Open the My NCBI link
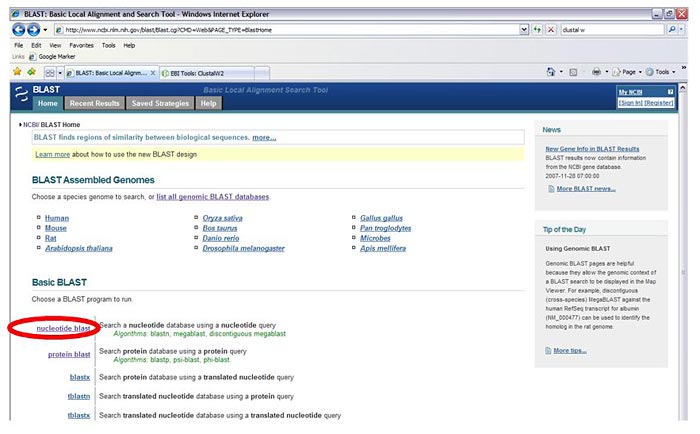The height and width of the screenshot is (434, 700). [x=630, y=92]
